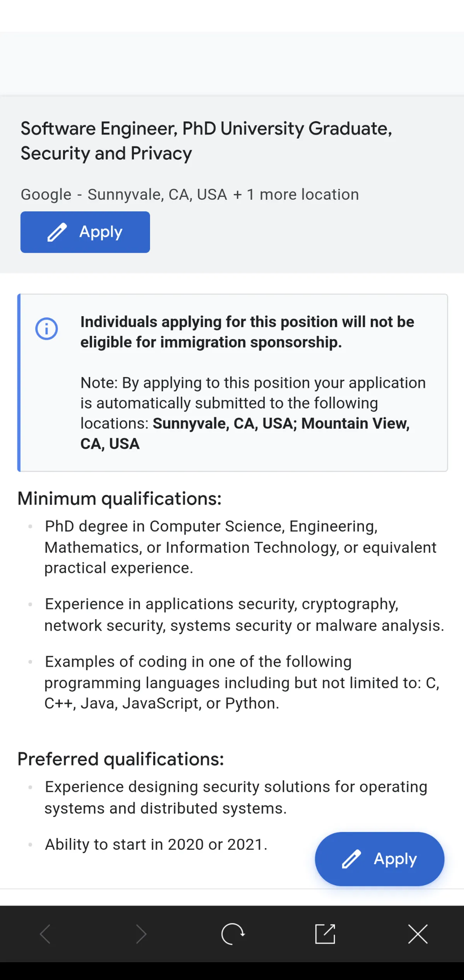Click pencil icon in floating Apply button
464x980 pixels.
click(351, 859)
